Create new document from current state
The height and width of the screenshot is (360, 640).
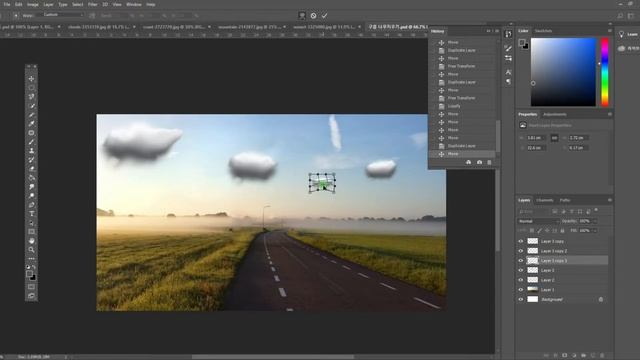(469, 162)
